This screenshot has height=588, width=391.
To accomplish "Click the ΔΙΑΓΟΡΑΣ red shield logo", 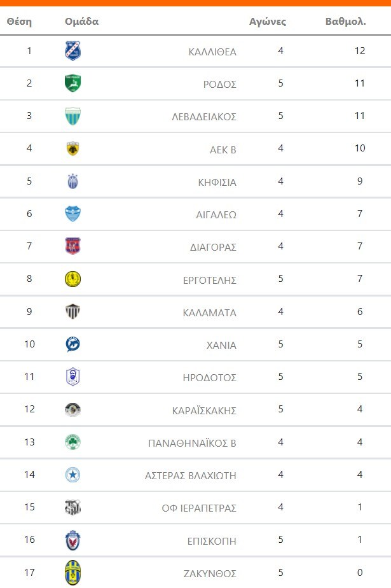I will tap(73, 246).
